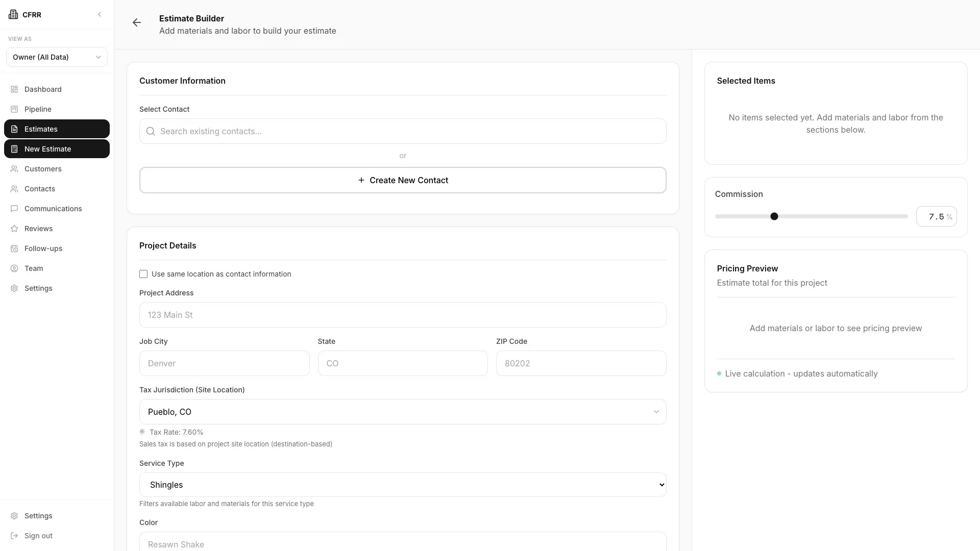Click the back arrow next to Estimate Builder
Viewport: 980px width, 551px height.
136,22
